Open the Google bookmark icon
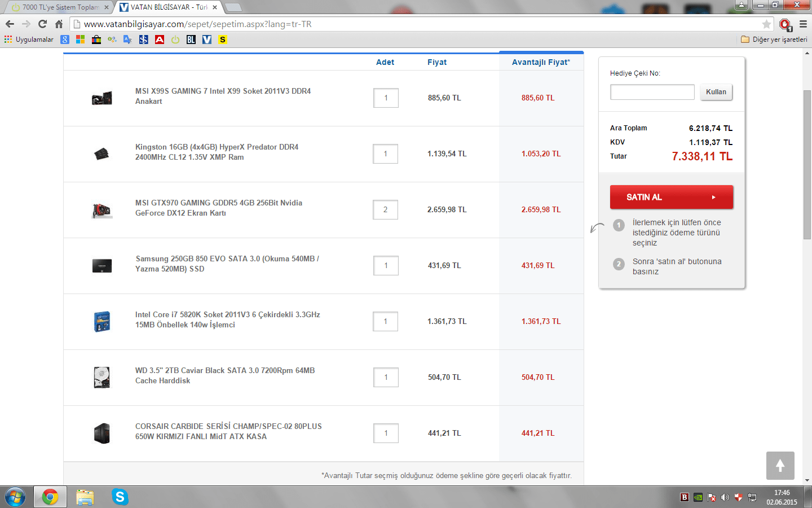812x508 pixels. click(x=65, y=40)
